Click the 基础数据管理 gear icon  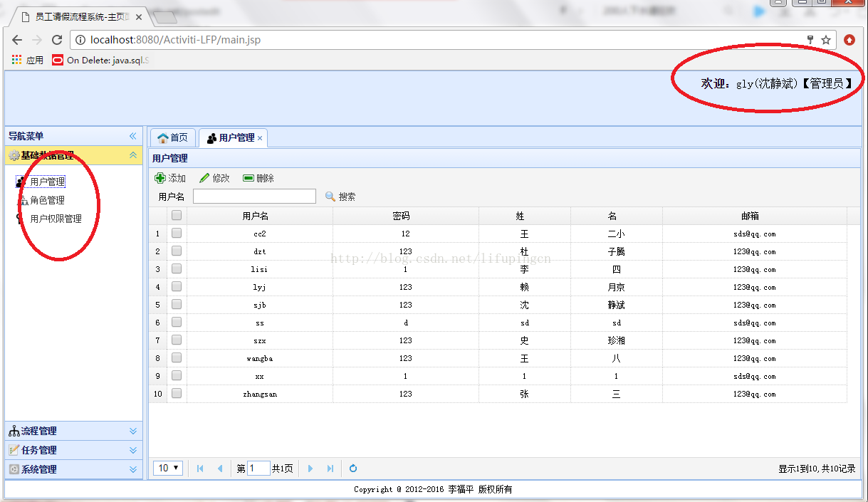pyautogui.click(x=14, y=155)
